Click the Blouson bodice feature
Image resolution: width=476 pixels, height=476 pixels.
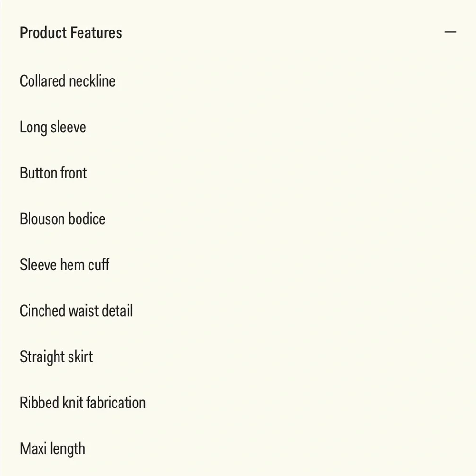point(62,219)
